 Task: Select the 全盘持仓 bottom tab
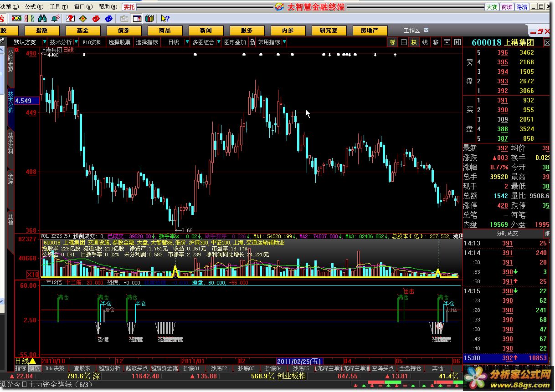[411, 368]
